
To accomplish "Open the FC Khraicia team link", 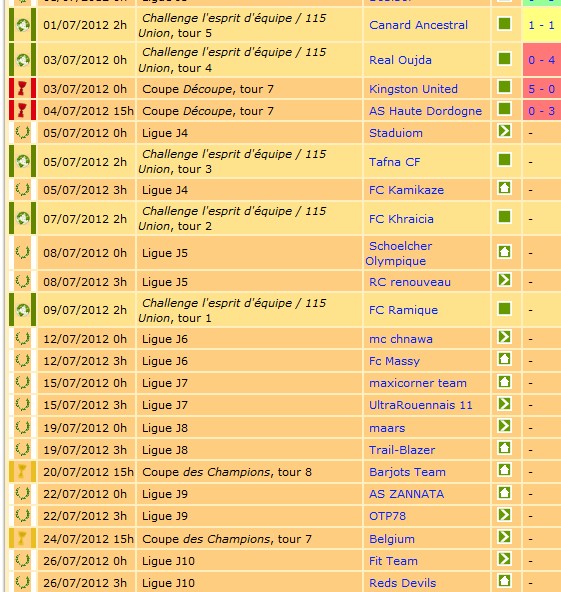I will click(401, 219).
